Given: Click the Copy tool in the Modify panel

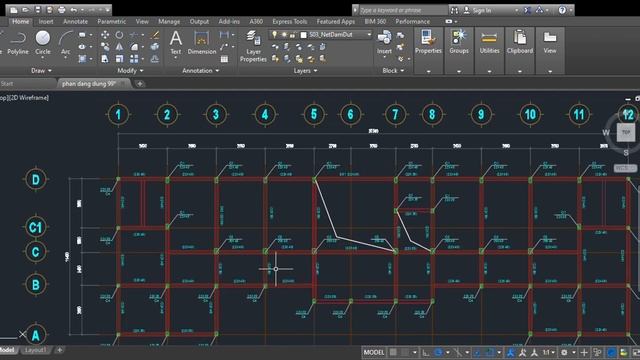Looking at the screenshot, I should point(105,47).
